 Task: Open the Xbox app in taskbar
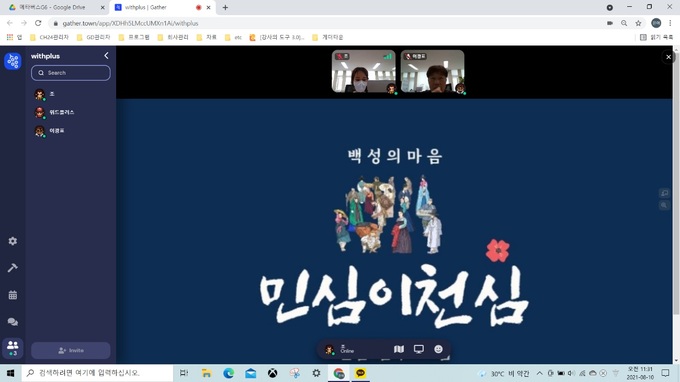(x=272, y=373)
